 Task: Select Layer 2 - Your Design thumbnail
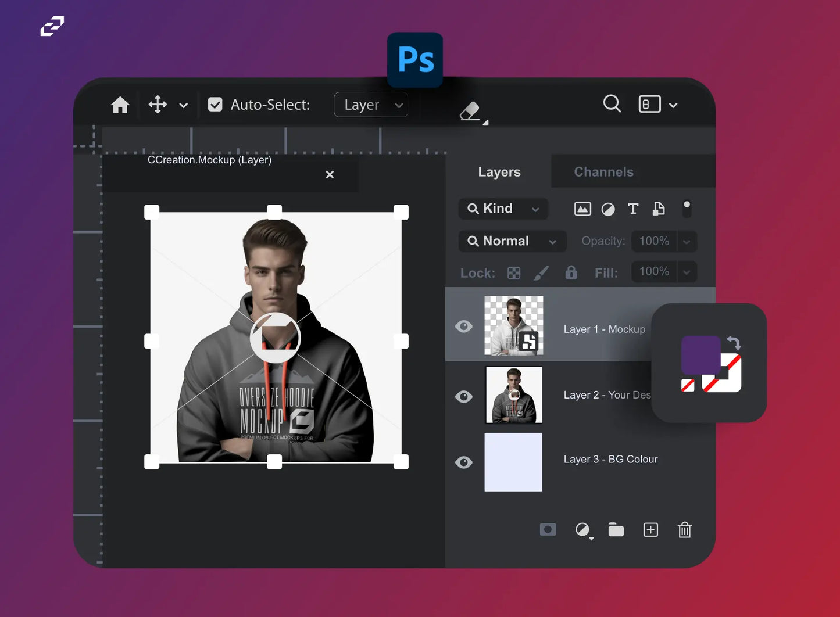pyautogui.click(x=514, y=395)
